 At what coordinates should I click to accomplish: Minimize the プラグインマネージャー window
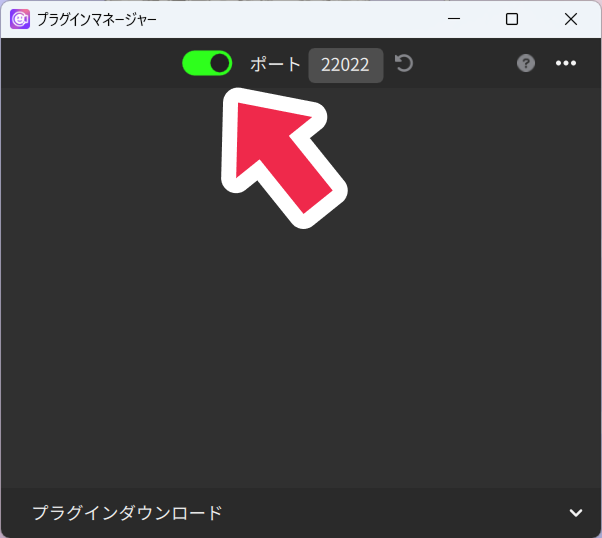pos(454,19)
